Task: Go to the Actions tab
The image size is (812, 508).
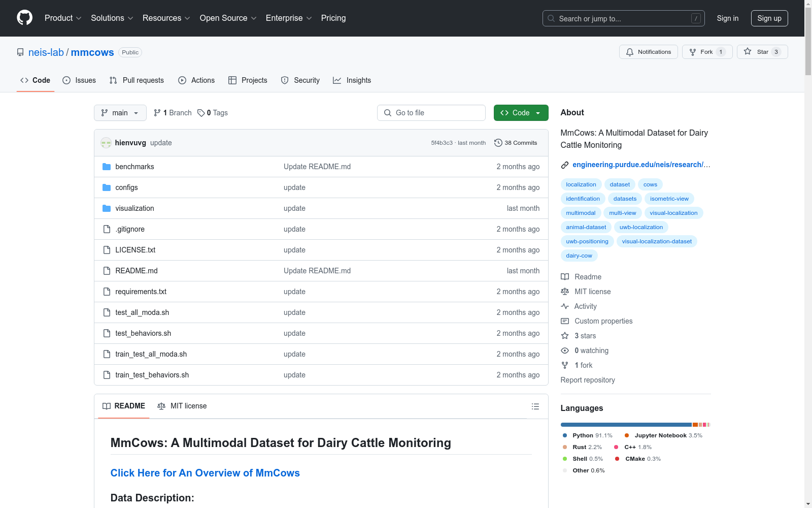Action: pyautogui.click(x=196, y=80)
